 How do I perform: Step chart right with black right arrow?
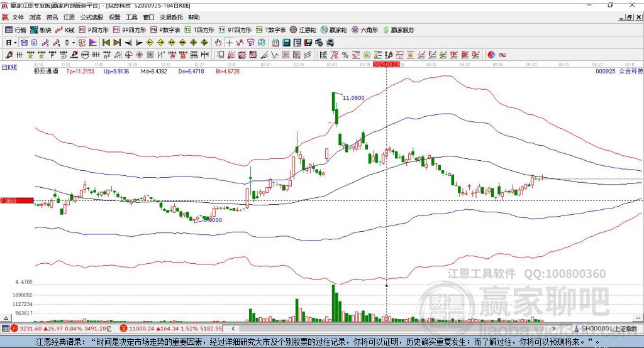click(139, 43)
